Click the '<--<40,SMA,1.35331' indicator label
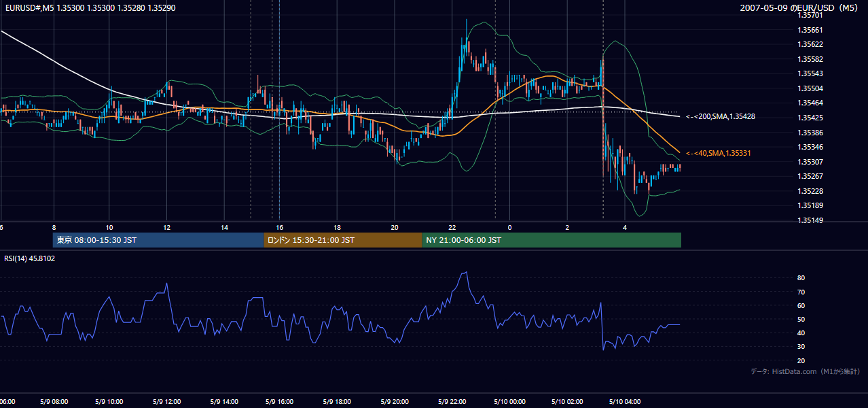 pyautogui.click(x=719, y=154)
